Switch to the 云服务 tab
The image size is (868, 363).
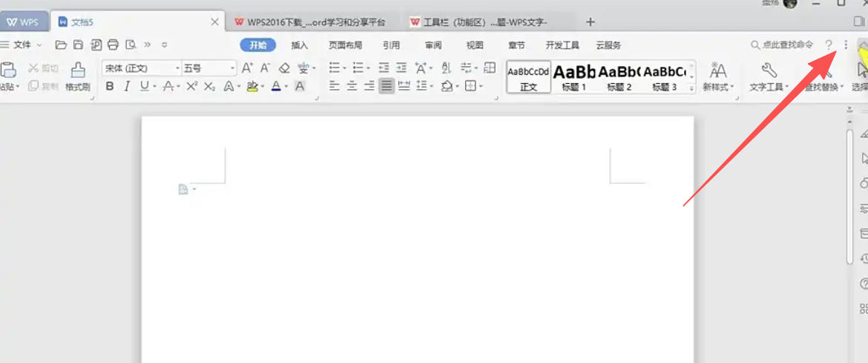click(608, 45)
